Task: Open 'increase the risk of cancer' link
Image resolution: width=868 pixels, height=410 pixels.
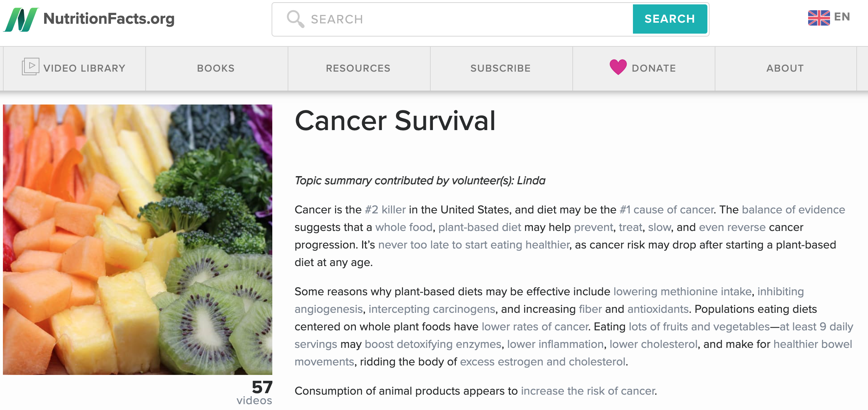Action: pos(588,391)
